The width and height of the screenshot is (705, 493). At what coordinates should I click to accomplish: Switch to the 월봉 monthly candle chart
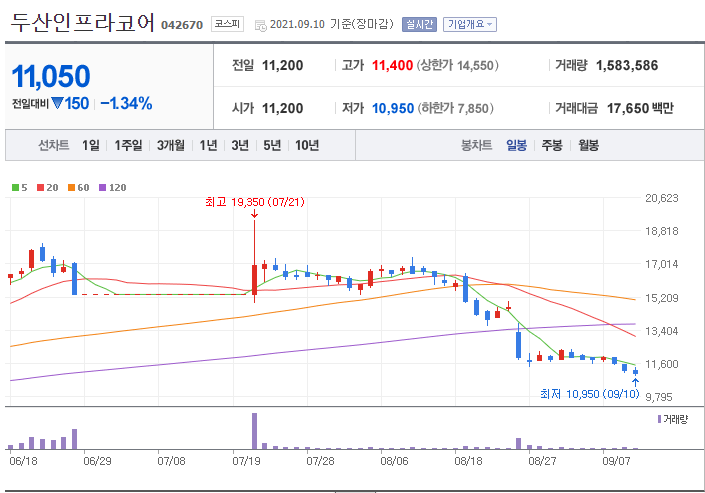pos(589,145)
